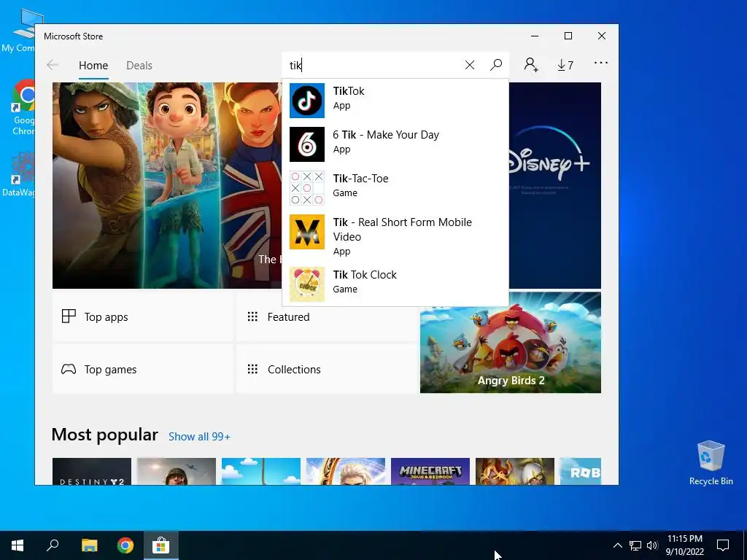This screenshot has width=747, height=560.
Task: Clear the search box with X icon
Action: 470,65
